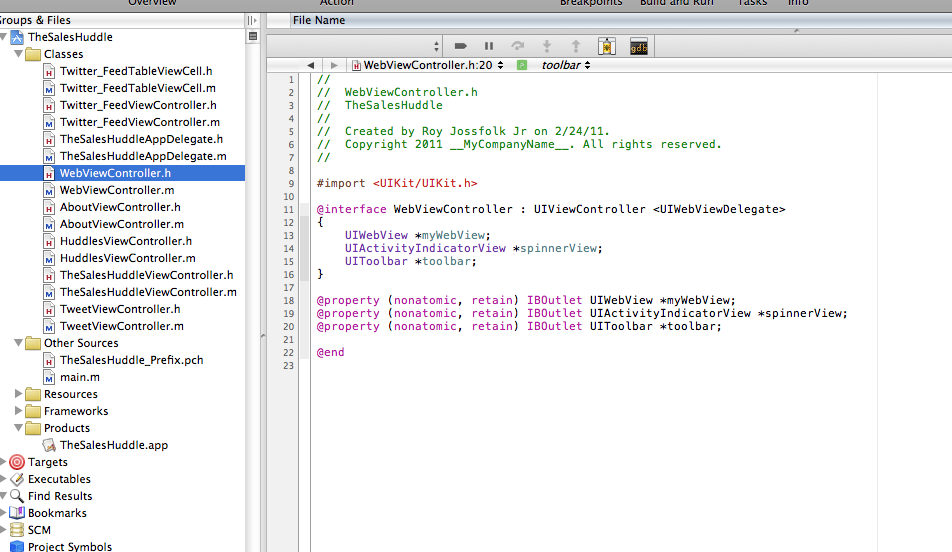The height and width of the screenshot is (552, 952).
Task: Click line 20 in the editor gutter
Action: point(288,327)
